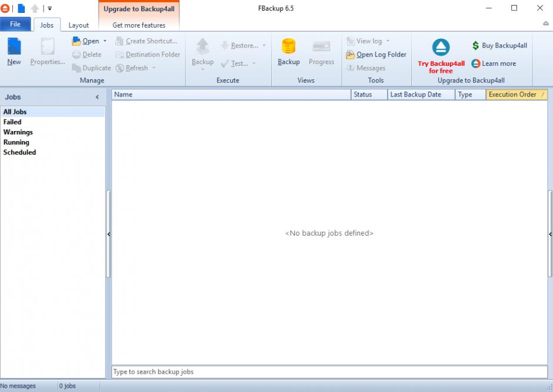Sort by Last Backup Date column

(421, 95)
